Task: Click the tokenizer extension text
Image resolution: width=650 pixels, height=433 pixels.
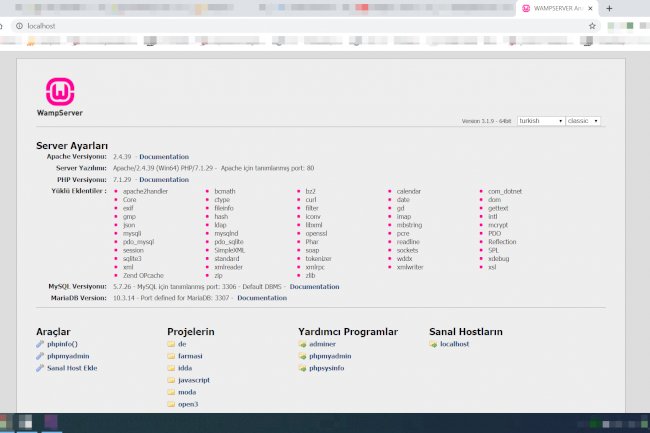Action: coord(318,259)
